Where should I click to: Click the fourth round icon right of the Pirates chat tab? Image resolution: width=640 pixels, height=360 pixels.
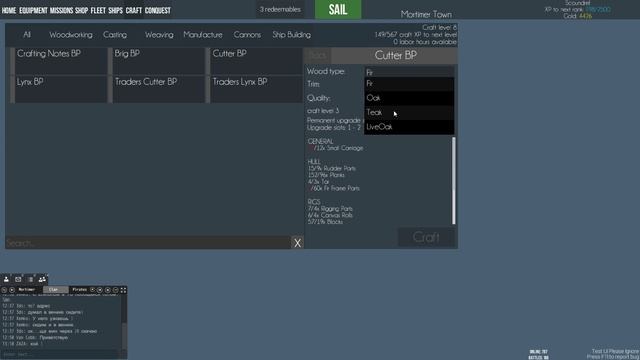click(116, 290)
